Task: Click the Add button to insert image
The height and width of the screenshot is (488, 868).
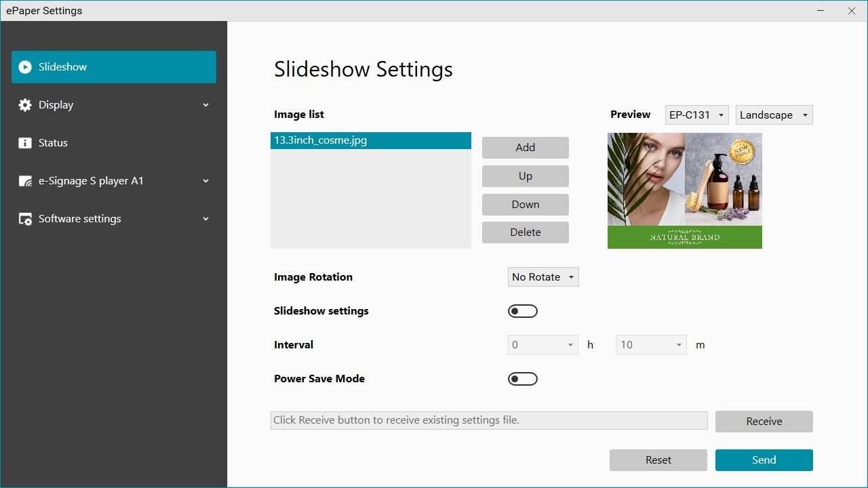Action: pos(525,147)
